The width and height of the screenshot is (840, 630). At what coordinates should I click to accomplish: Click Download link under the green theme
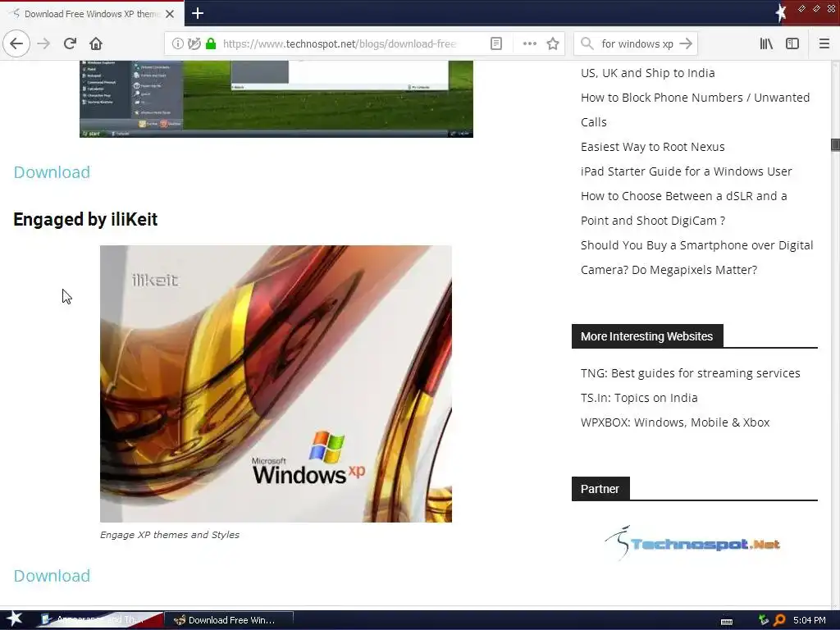click(x=52, y=172)
